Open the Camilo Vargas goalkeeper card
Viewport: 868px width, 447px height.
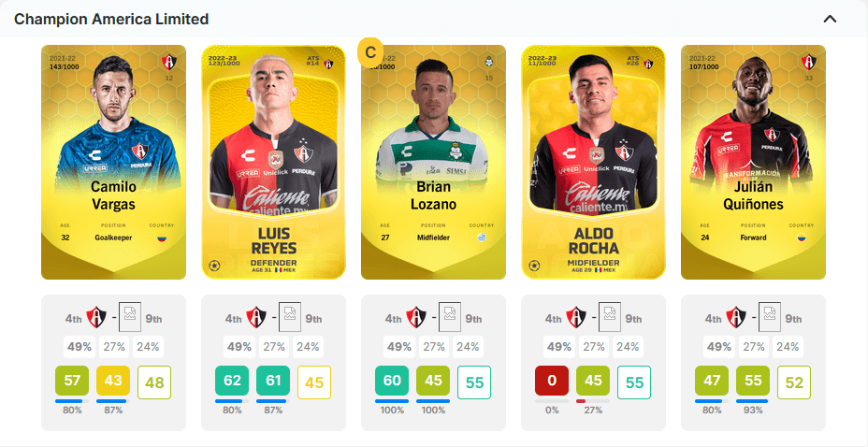113,162
